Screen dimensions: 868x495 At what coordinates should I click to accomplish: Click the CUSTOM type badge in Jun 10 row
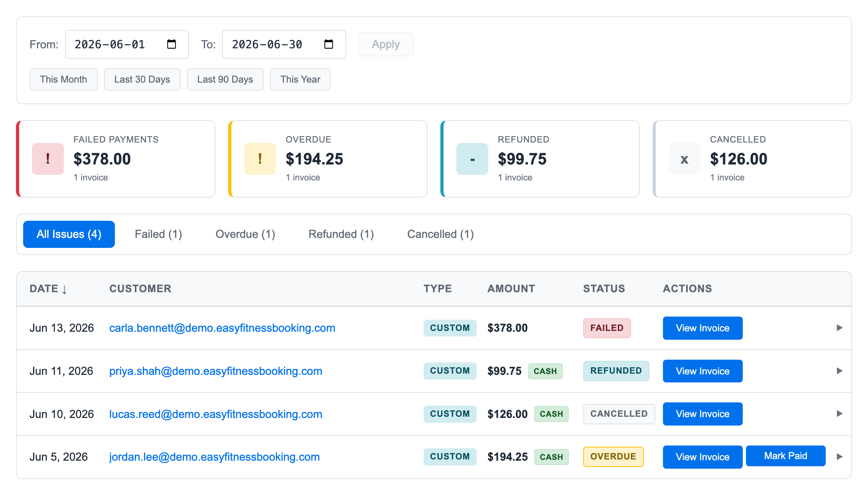(450, 414)
